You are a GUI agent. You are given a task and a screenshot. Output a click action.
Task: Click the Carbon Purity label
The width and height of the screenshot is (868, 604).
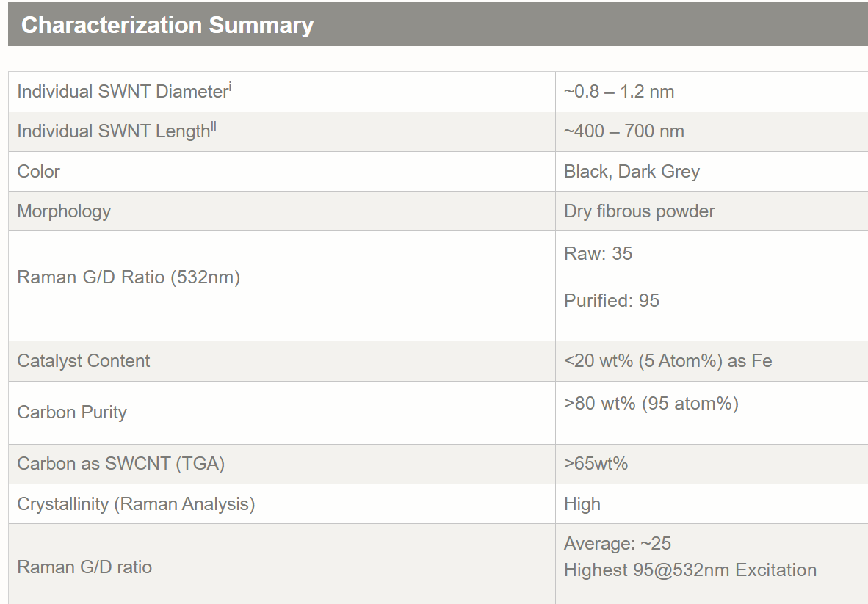[72, 412]
